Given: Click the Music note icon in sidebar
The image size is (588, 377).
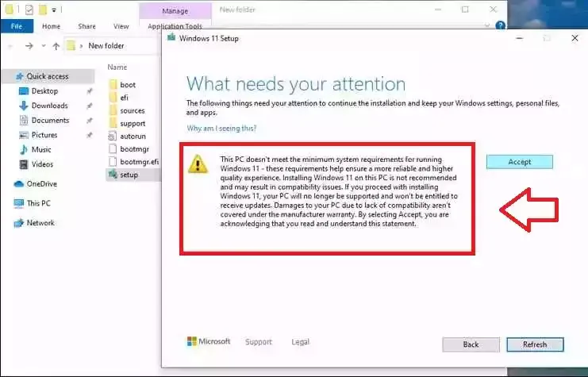Looking at the screenshot, I should tap(24, 149).
